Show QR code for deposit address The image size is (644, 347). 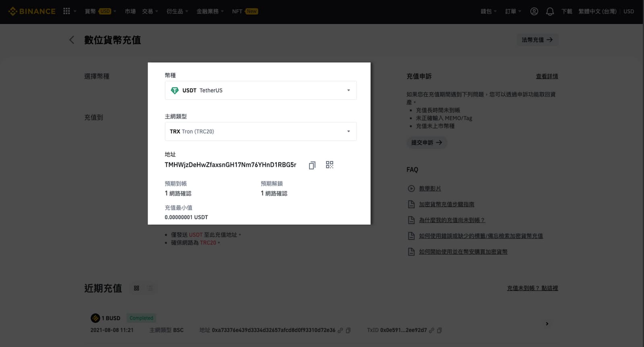pyautogui.click(x=329, y=165)
